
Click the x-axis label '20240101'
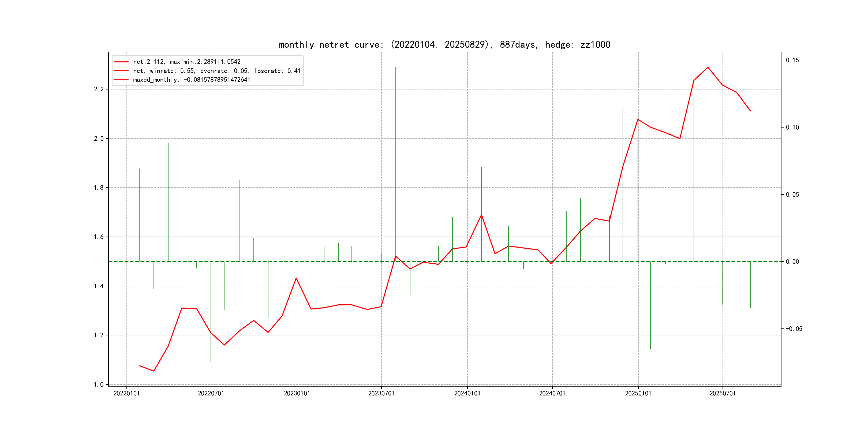(467, 393)
